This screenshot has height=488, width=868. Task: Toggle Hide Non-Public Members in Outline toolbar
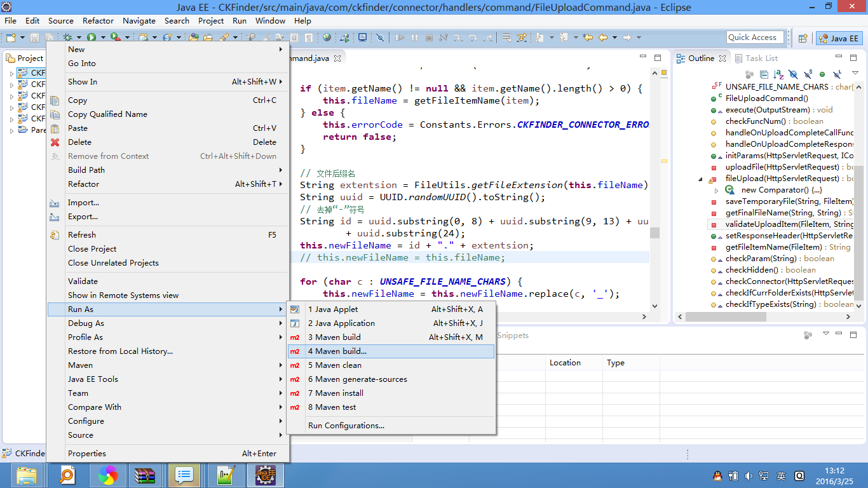point(822,74)
